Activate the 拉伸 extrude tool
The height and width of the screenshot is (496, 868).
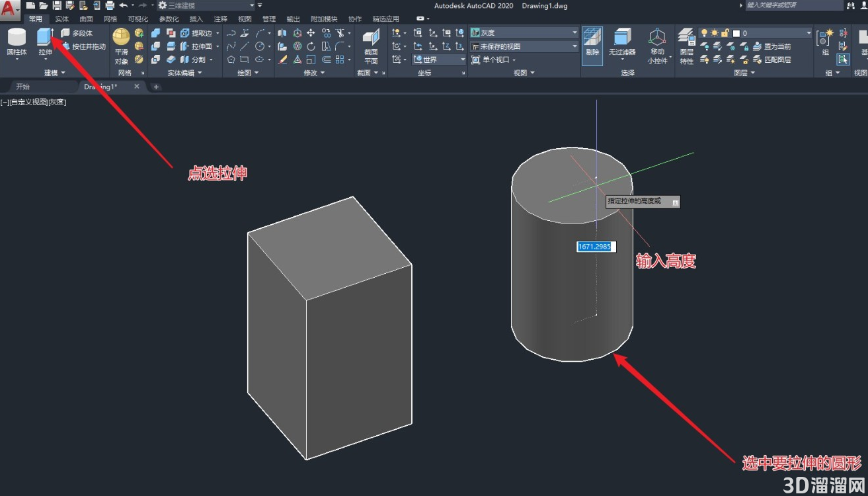coord(45,43)
